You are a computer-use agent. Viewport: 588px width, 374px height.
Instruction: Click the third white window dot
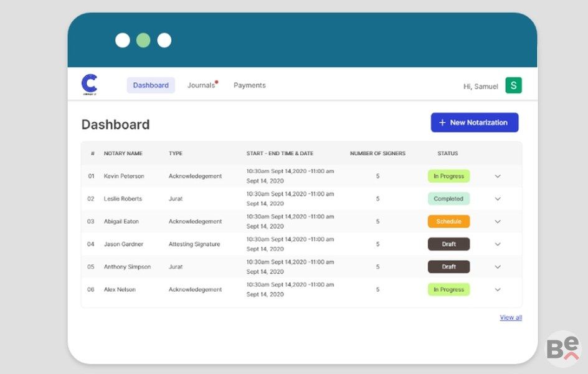[164, 40]
